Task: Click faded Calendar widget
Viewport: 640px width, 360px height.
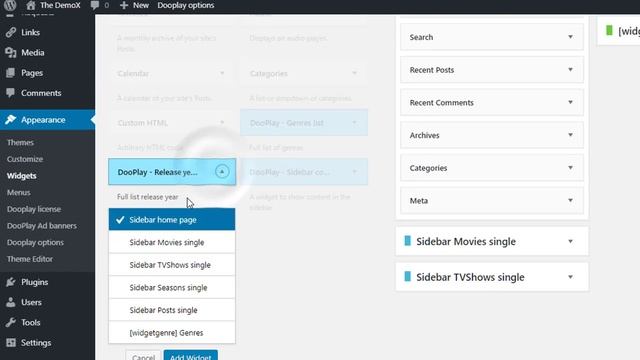Action: (172, 73)
